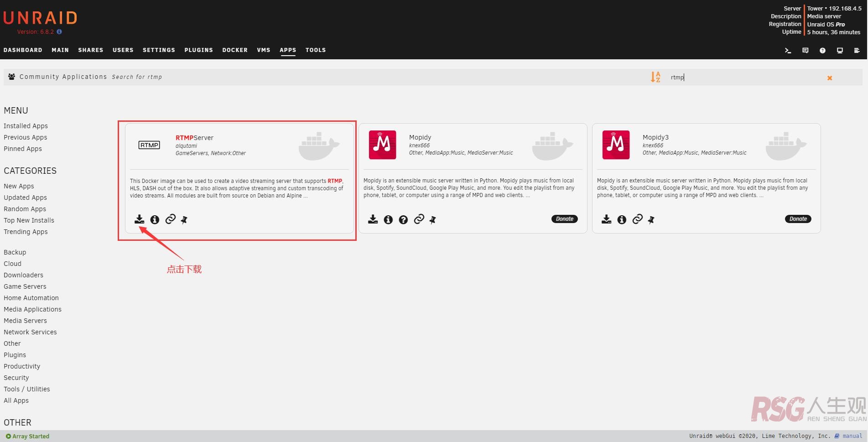
Task: Browse Updated Apps category
Action: [x=26, y=198]
